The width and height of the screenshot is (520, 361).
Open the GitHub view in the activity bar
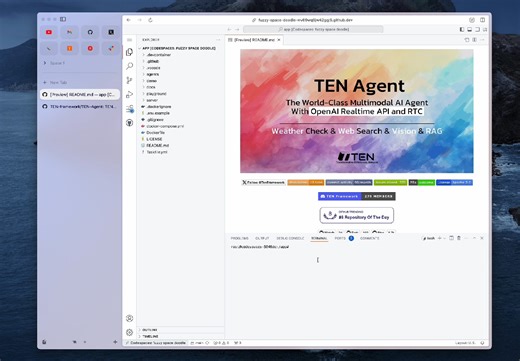coord(130,123)
